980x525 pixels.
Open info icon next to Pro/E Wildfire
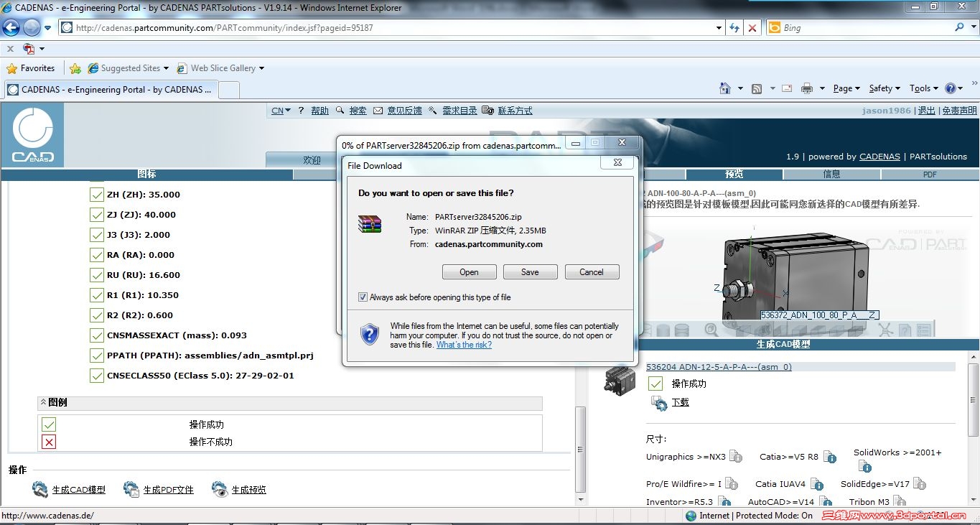[x=731, y=484]
